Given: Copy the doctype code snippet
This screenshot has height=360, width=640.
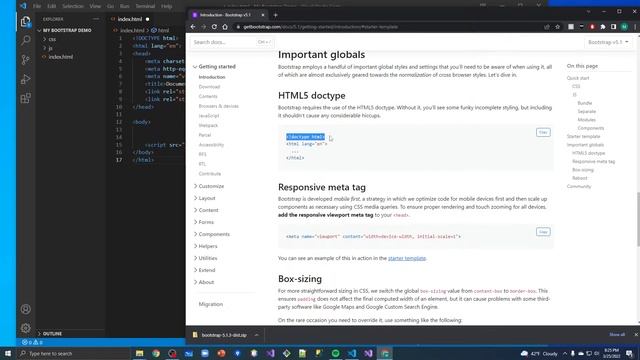Looking at the screenshot, I should click(543, 132).
